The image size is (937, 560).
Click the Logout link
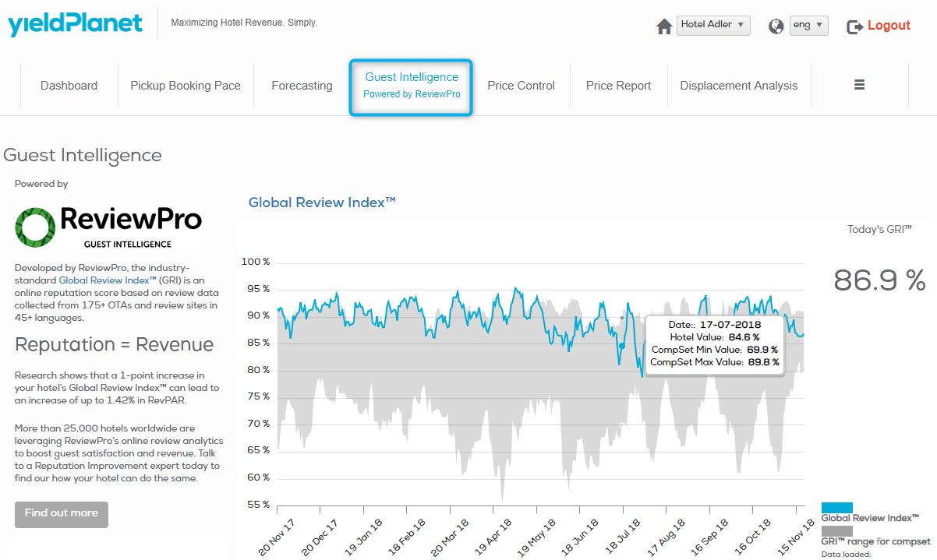tap(889, 26)
